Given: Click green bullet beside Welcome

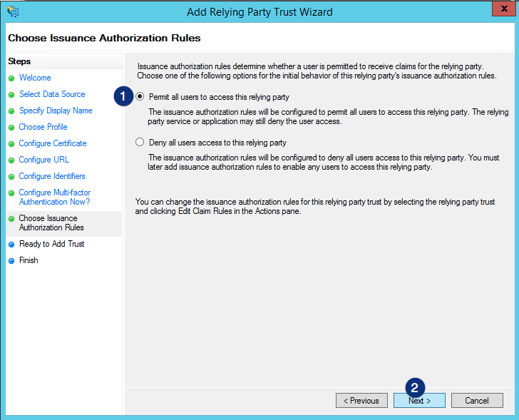Looking at the screenshot, I should pyautogui.click(x=11, y=78).
